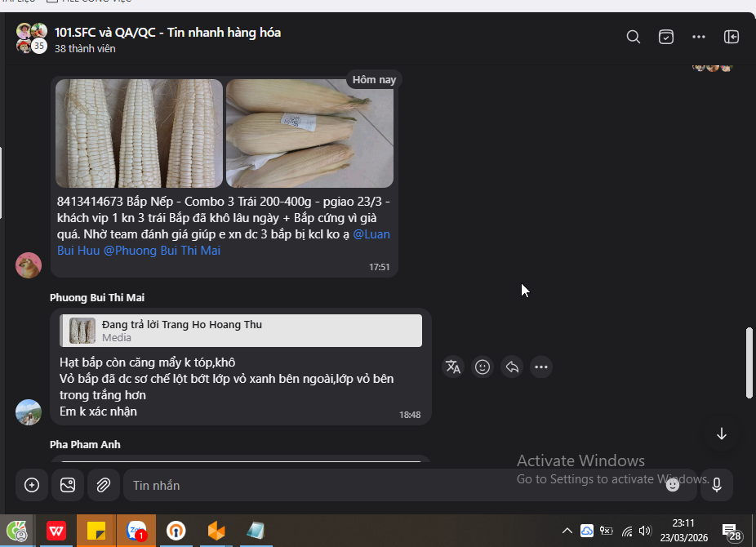Open the corn in husks photo
This screenshot has height=547, width=756.
tap(309, 134)
